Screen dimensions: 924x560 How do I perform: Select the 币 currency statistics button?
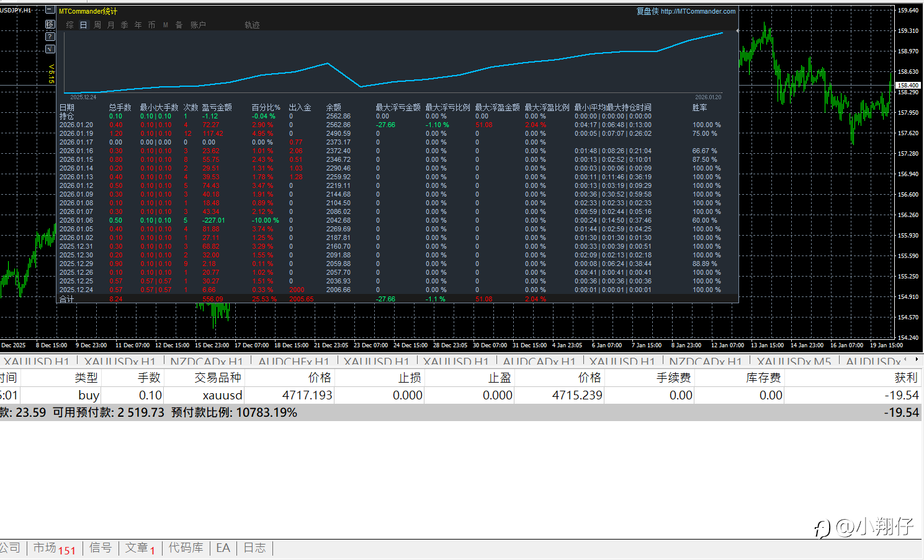point(151,25)
